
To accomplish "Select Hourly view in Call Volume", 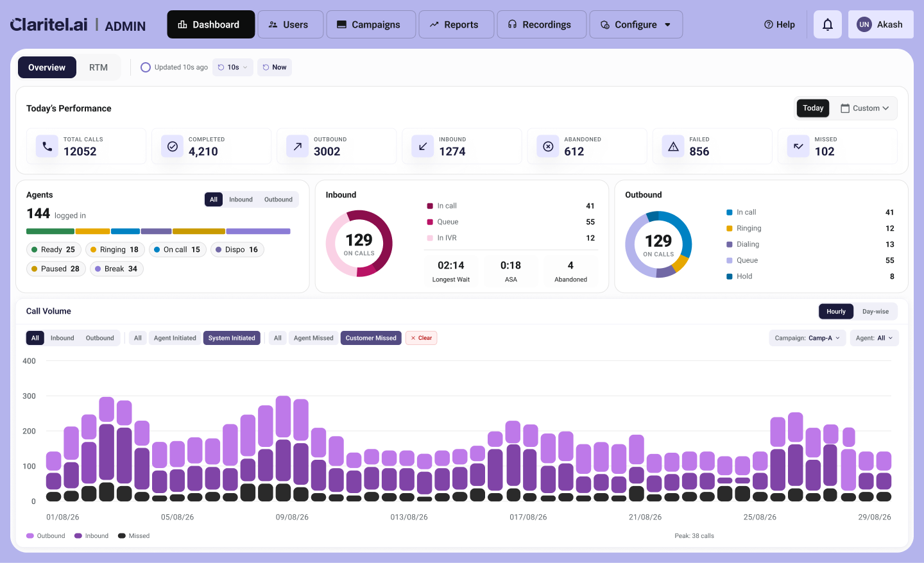I will [x=836, y=312].
